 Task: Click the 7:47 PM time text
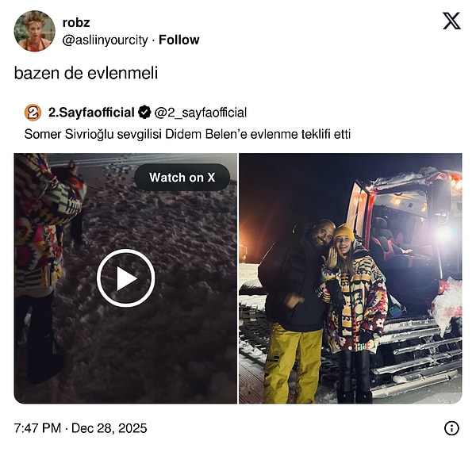pyautogui.click(x=38, y=428)
